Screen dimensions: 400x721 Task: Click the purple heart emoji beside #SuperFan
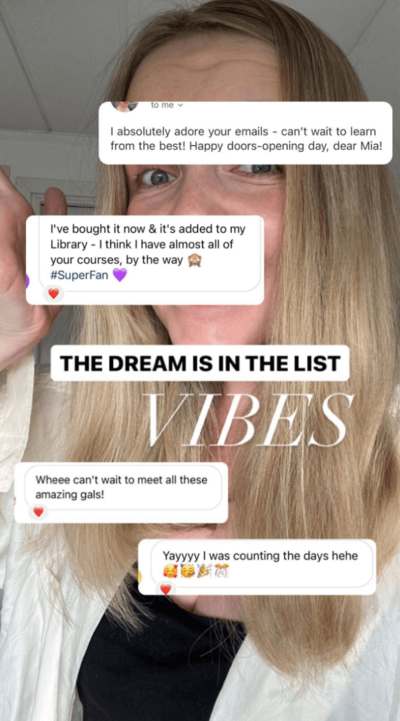coord(120,275)
